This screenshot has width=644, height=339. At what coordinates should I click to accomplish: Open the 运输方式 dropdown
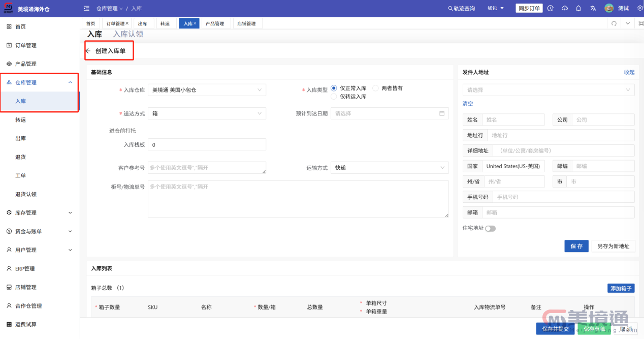coord(390,167)
